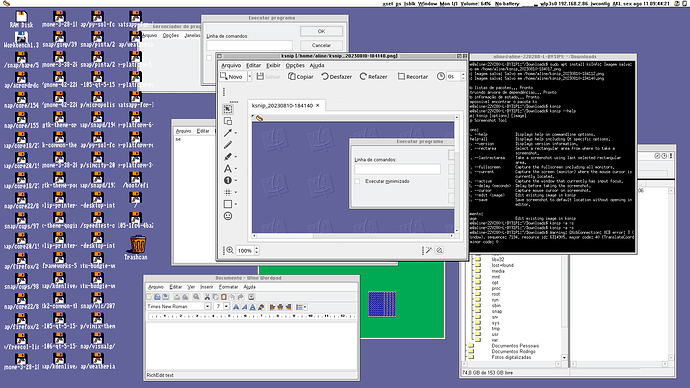
Task: Click the OK button in Executar programa
Action: pyautogui.click(x=321, y=31)
